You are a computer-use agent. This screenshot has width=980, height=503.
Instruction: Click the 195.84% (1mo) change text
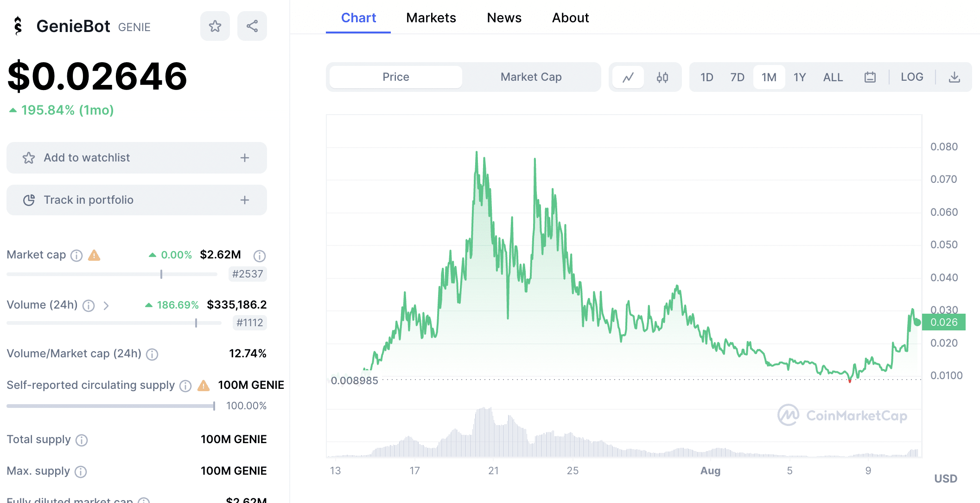pyautogui.click(x=67, y=110)
